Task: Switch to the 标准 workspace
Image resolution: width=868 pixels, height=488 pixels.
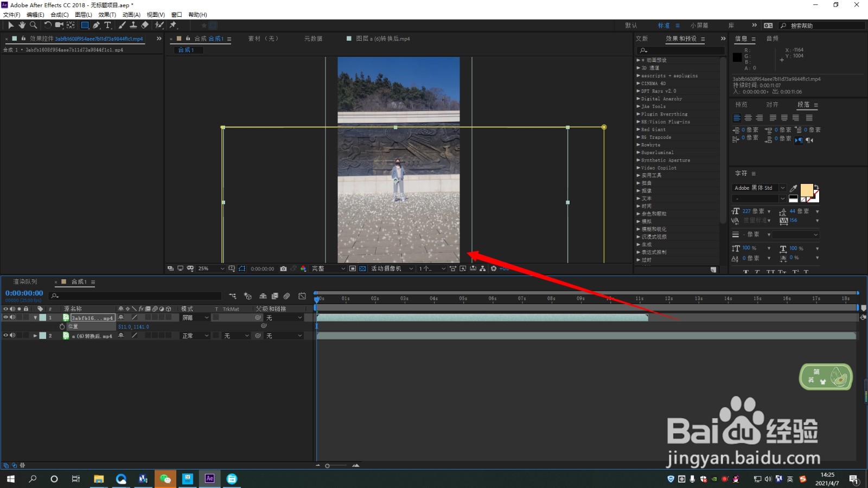Action: click(x=663, y=25)
